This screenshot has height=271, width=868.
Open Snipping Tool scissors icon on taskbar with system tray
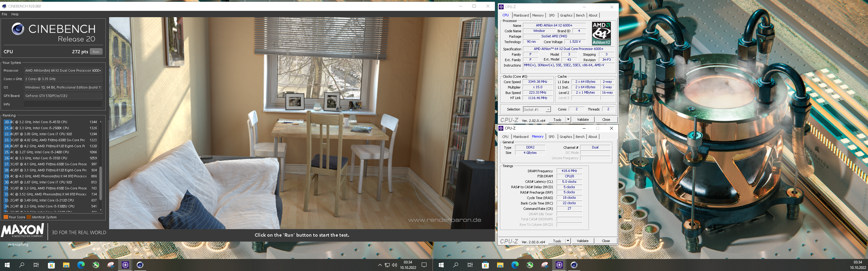(111, 265)
